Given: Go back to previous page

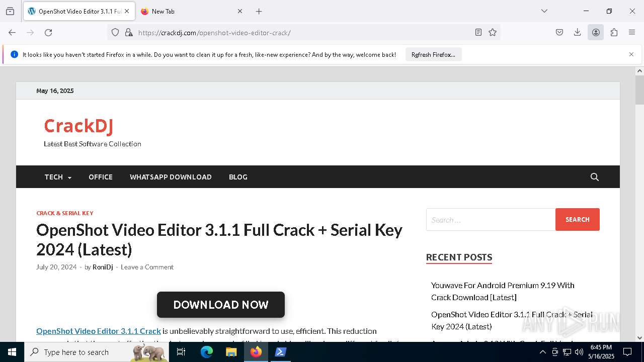Looking at the screenshot, I should tap(12, 33).
